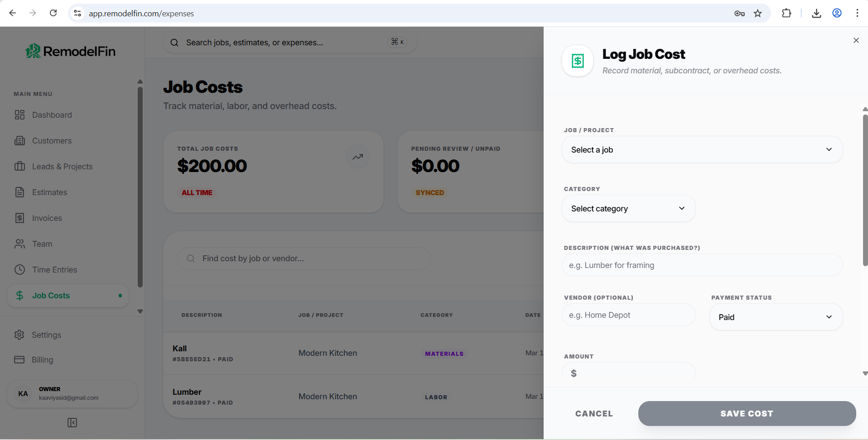The image size is (868, 440).
Task: Click the description input field
Action: click(702, 265)
